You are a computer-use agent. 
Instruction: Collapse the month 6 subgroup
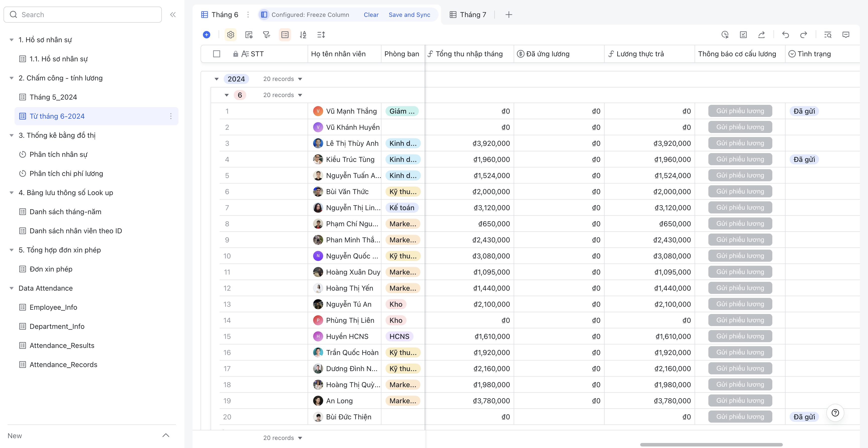[x=227, y=95]
